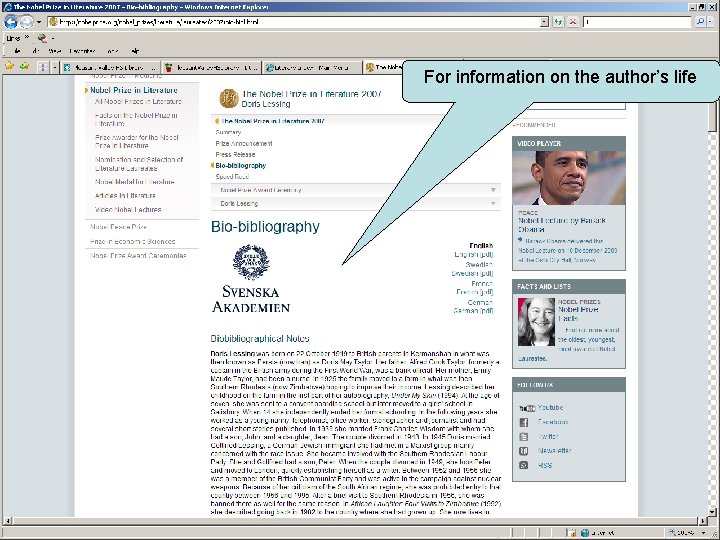Viewport: 720px width, 540px height.
Task: Open the German [pdf] link
Action: pos(473,311)
